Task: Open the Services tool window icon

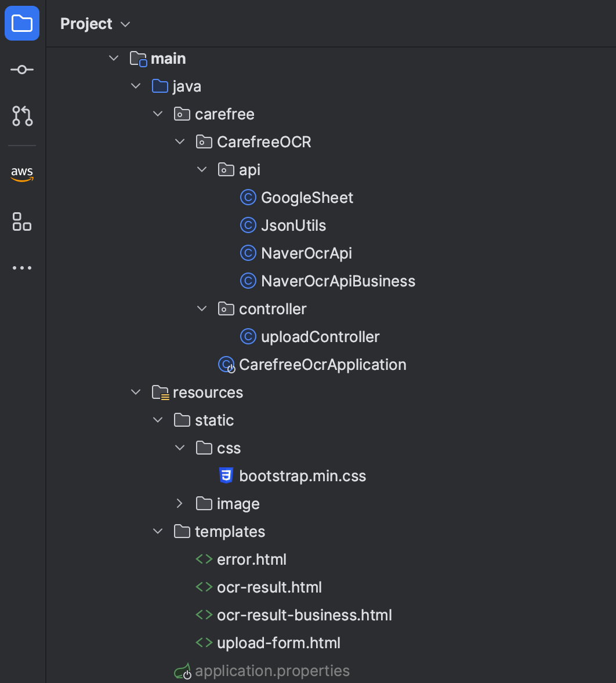Action: [x=21, y=221]
